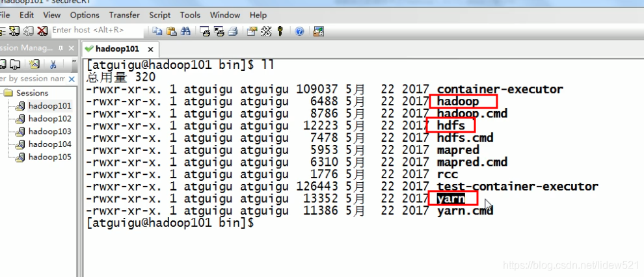Click the last empty shell prompt line

[170, 223]
